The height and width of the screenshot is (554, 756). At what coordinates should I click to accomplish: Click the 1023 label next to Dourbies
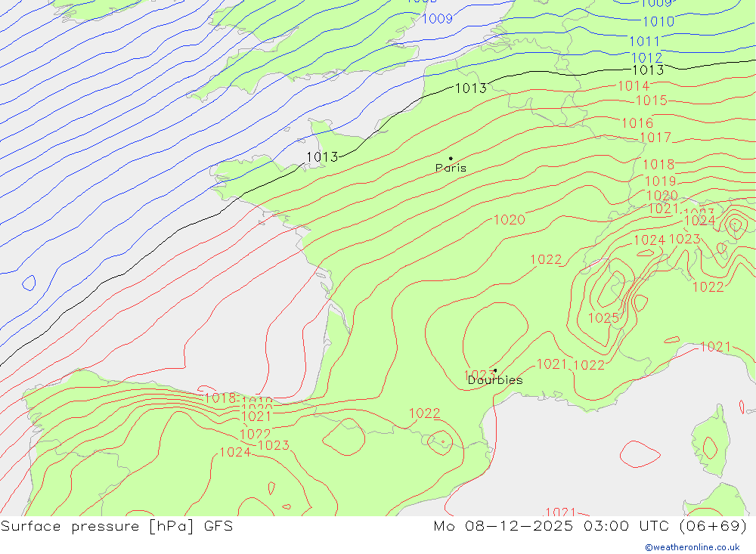[479, 375]
